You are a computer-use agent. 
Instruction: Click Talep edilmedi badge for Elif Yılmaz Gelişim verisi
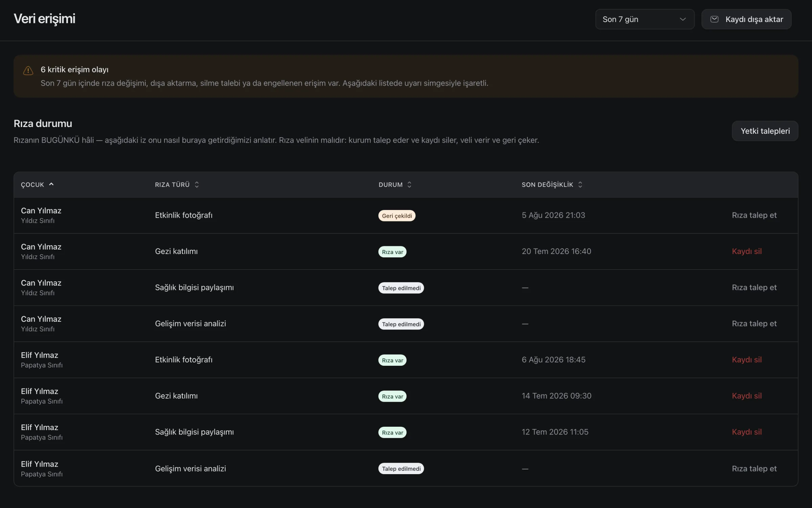tap(401, 469)
